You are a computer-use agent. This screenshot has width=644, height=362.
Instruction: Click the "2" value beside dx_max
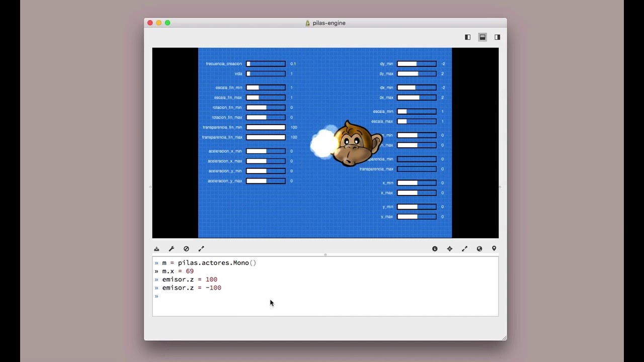pyautogui.click(x=443, y=98)
